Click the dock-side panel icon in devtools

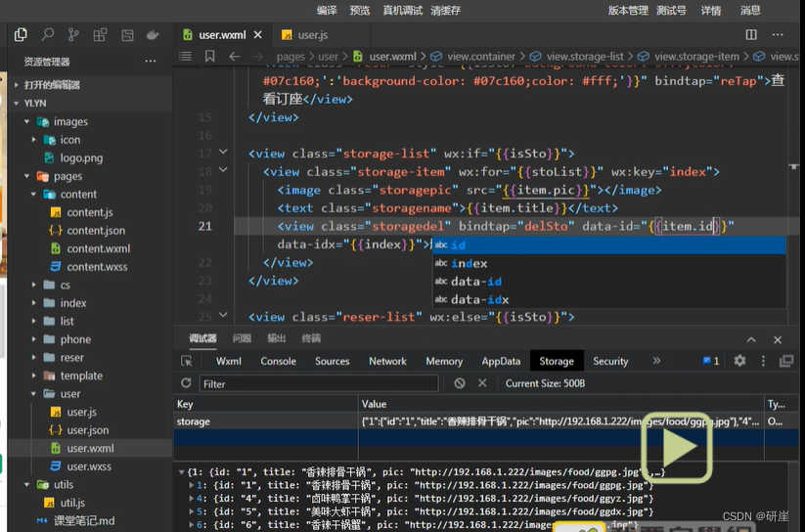(x=786, y=361)
